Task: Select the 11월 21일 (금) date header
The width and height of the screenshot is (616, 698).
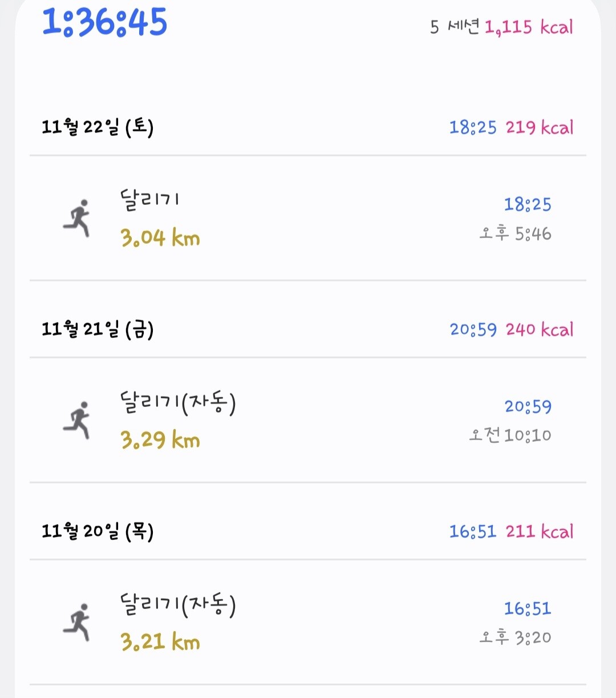Action: point(98,329)
